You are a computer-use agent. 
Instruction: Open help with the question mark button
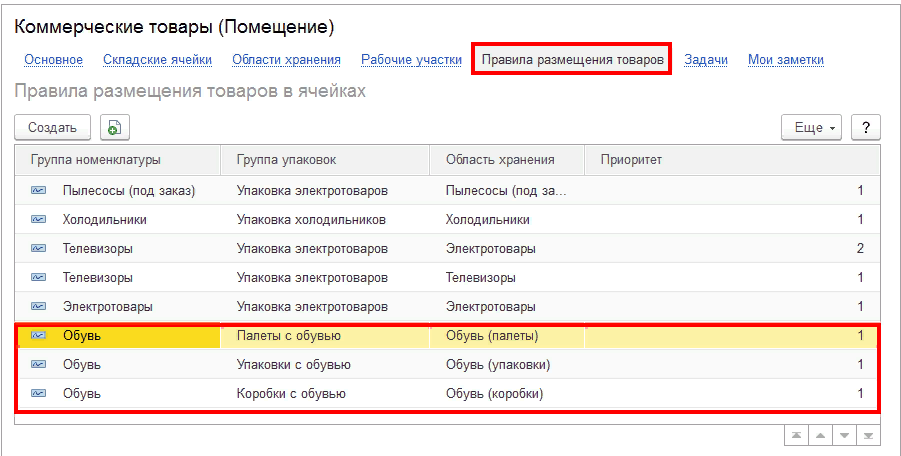click(x=865, y=127)
